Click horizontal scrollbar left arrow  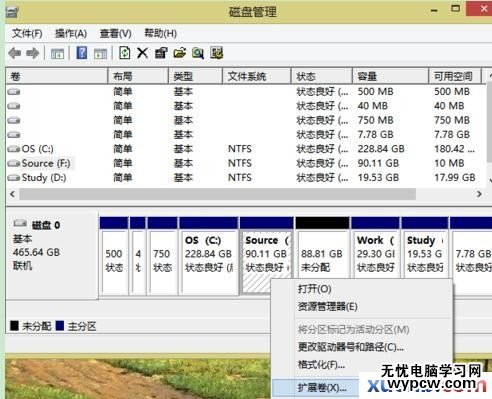coord(13,194)
